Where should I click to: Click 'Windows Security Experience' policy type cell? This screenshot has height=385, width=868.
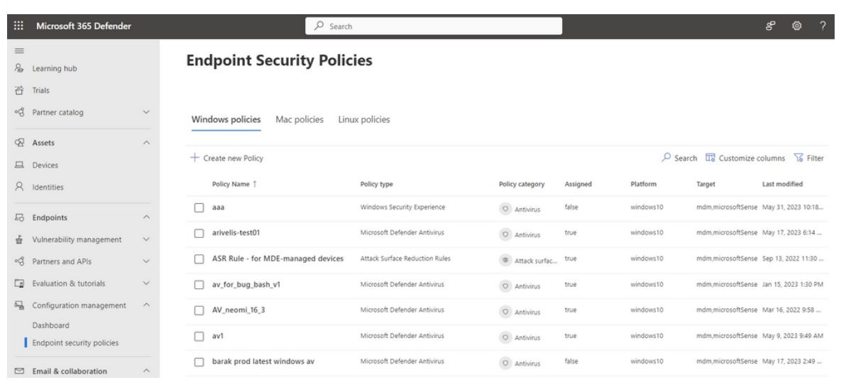pos(402,207)
